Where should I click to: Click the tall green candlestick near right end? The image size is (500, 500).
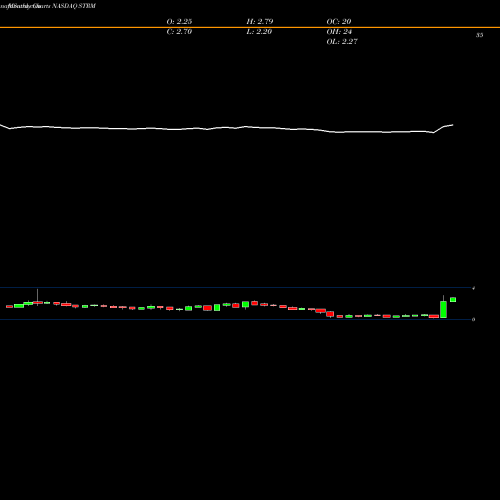coord(443,309)
